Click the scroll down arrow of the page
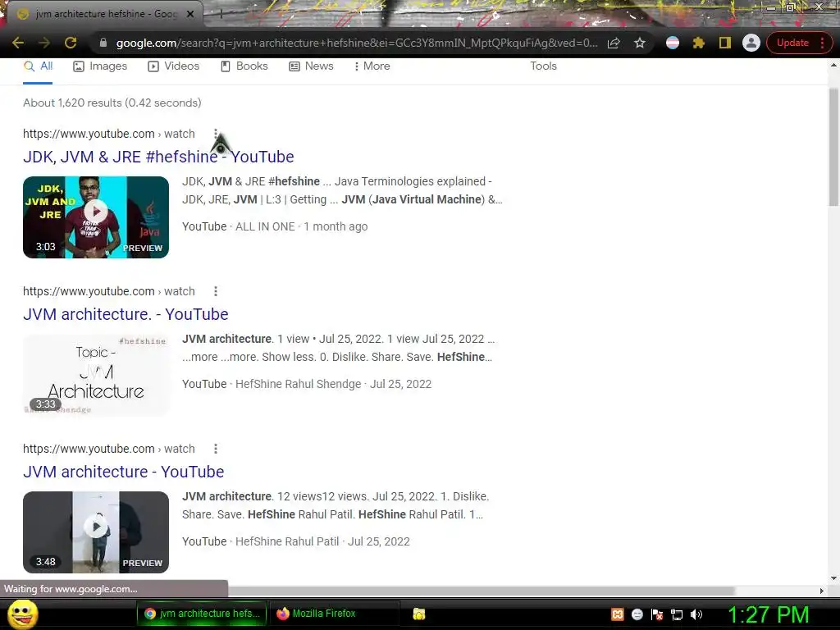The height and width of the screenshot is (630, 840). (x=833, y=578)
